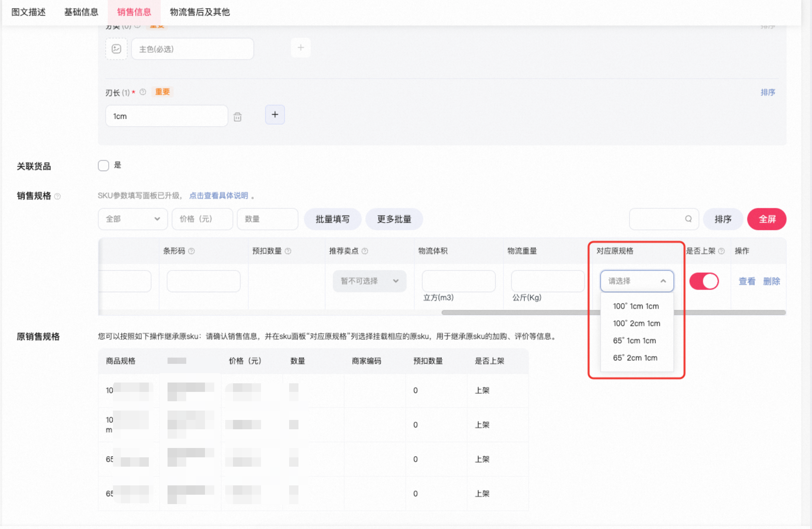The image size is (812, 529).
Task: Choose 100° 1cm 1cm from the dropdown
Action: point(637,306)
